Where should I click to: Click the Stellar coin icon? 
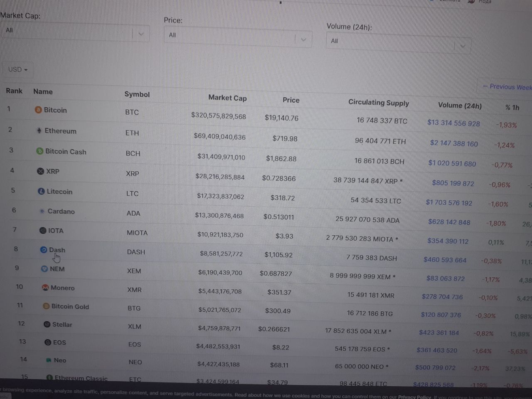click(47, 324)
